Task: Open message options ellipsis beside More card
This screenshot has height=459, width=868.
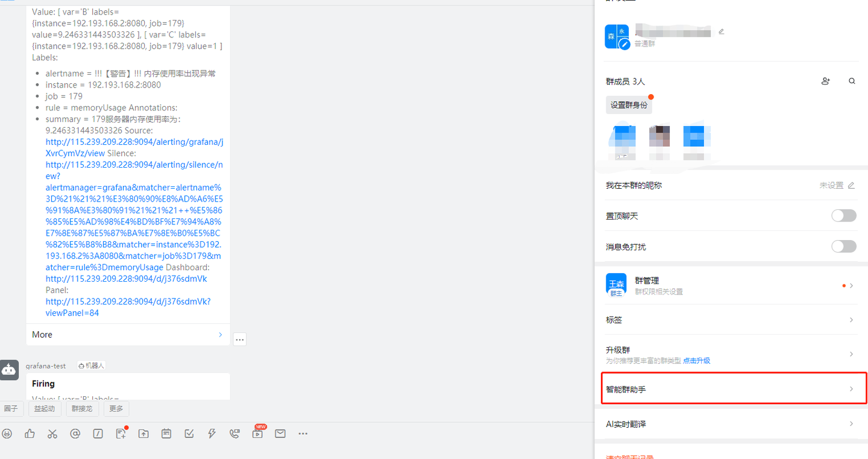Action: point(240,340)
